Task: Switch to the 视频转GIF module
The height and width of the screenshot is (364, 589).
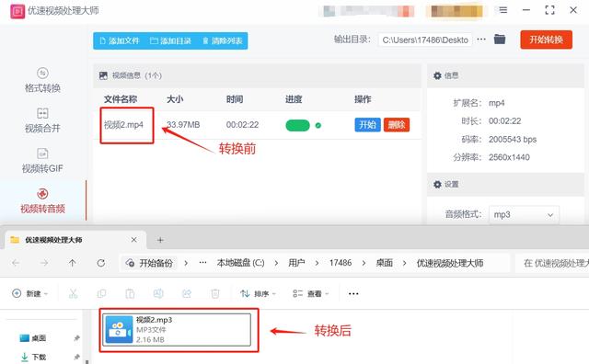Action: (42, 161)
